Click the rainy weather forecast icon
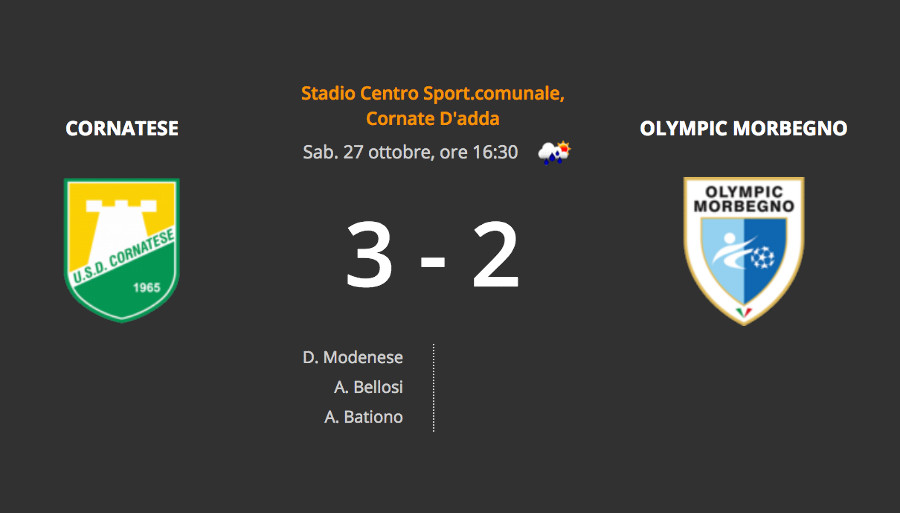This screenshot has width=900, height=513. pos(554,153)
